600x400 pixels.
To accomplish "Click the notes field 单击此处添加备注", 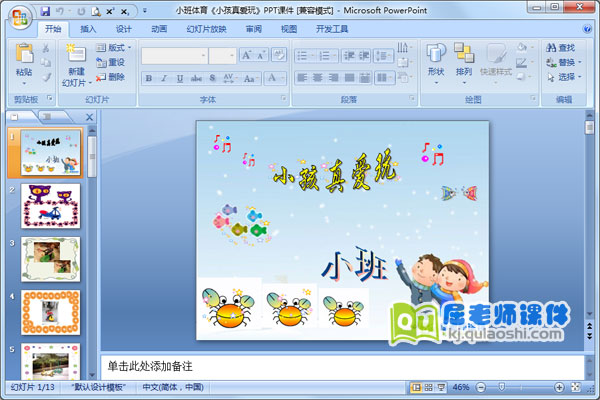I will pos(342,367).
